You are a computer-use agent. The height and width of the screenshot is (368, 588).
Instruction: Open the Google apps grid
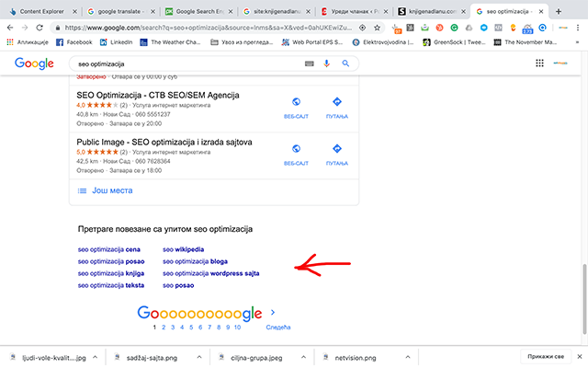(539, 63)
